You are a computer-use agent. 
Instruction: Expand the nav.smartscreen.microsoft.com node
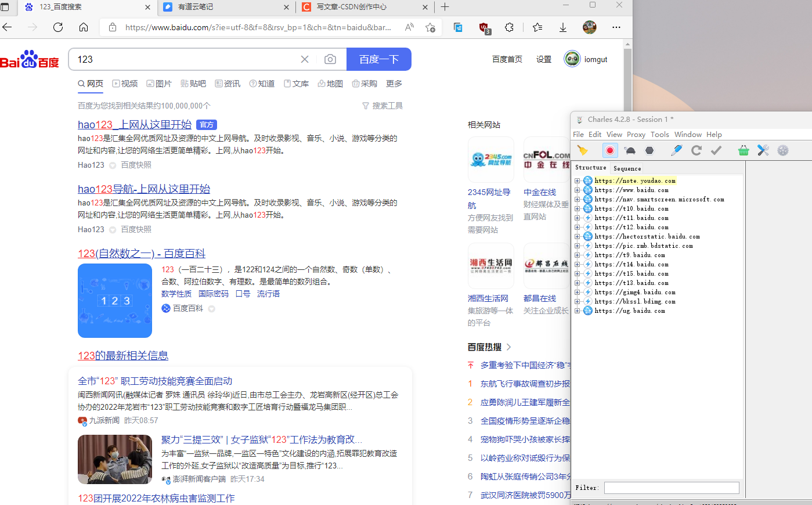tap(577, 199)
